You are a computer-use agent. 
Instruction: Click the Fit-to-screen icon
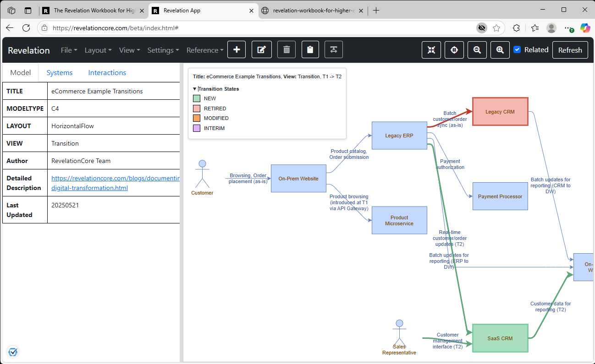click(431, 49)
